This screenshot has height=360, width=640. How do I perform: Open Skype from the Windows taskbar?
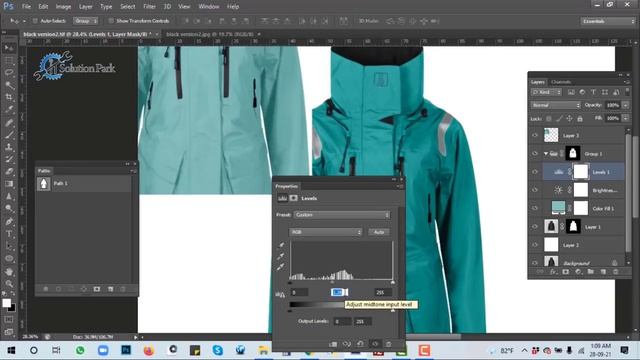(x=218, y=350)
